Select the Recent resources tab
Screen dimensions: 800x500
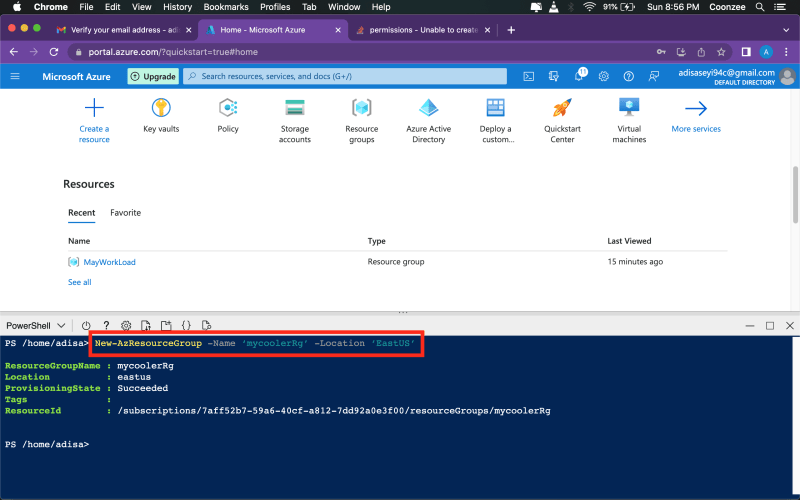click(82, 213)
